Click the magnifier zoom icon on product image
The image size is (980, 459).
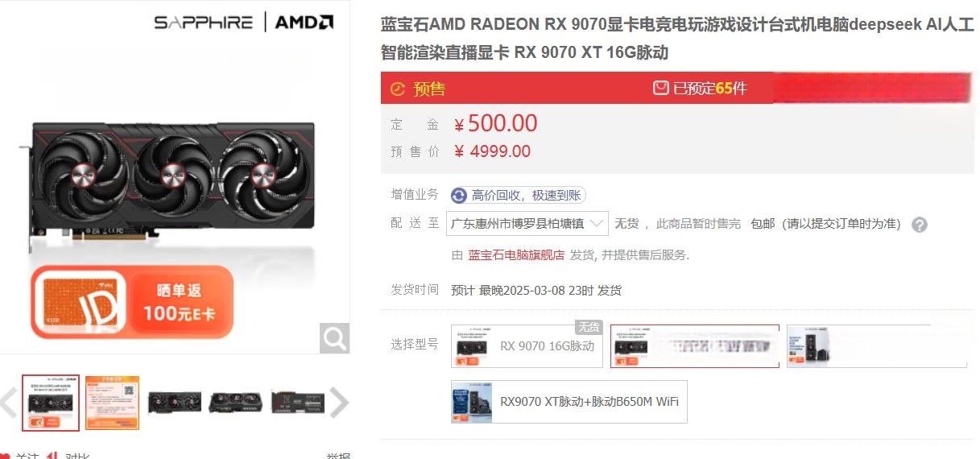334,338
